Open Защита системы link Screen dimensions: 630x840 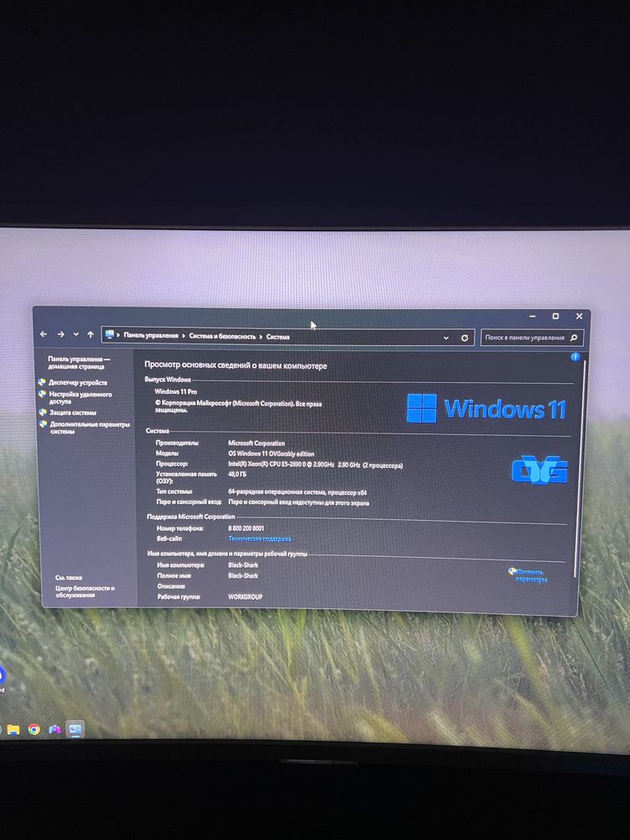coord(73,413)
